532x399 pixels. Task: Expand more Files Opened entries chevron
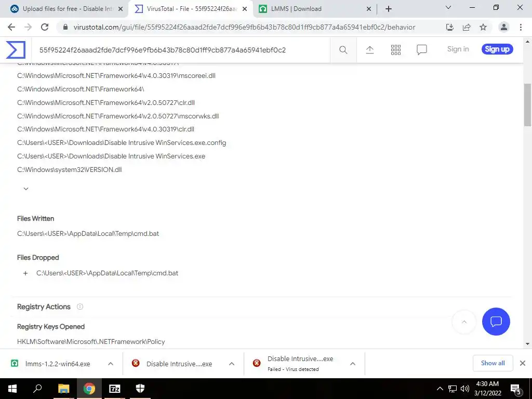(x=26, y=189)
